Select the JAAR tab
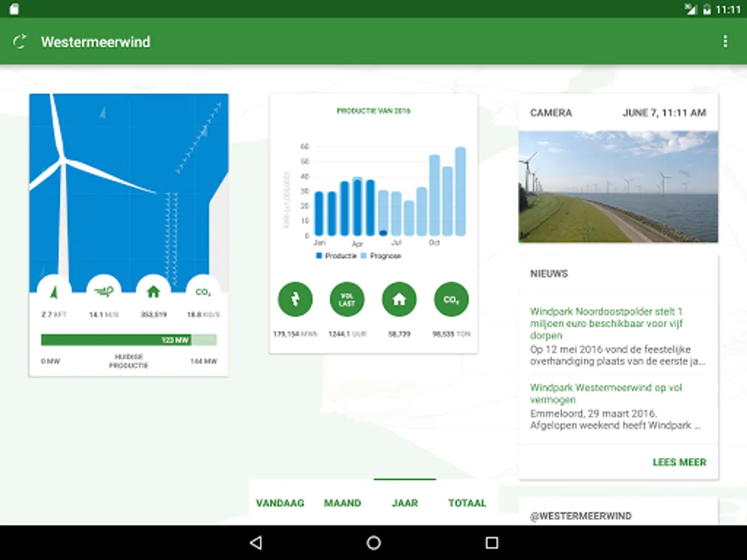 click(x=405, y=503)
